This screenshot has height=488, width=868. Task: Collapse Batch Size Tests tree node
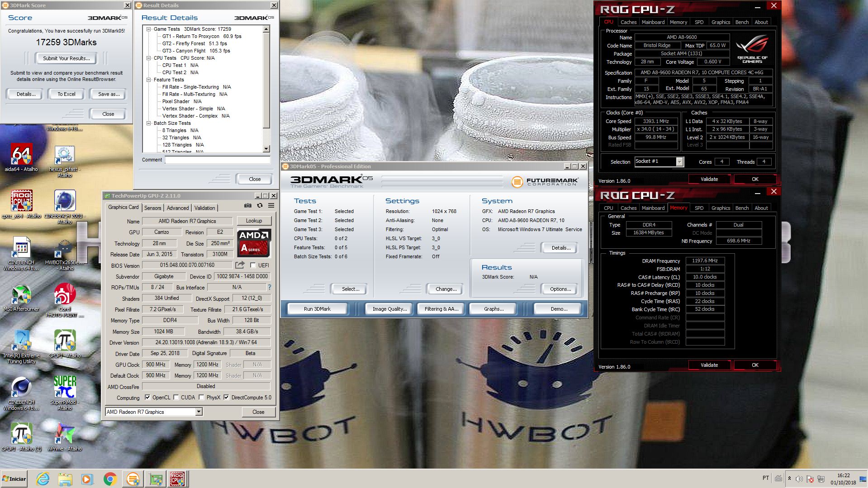coord(149,123)
